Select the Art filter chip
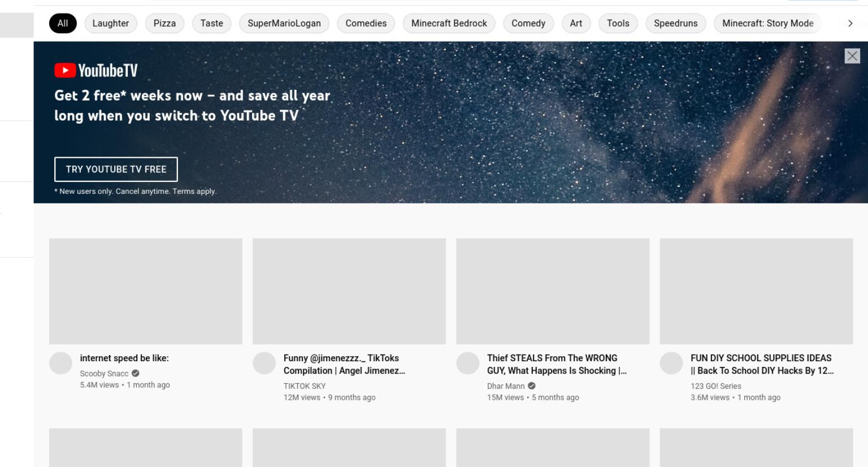 click(576, 23)
